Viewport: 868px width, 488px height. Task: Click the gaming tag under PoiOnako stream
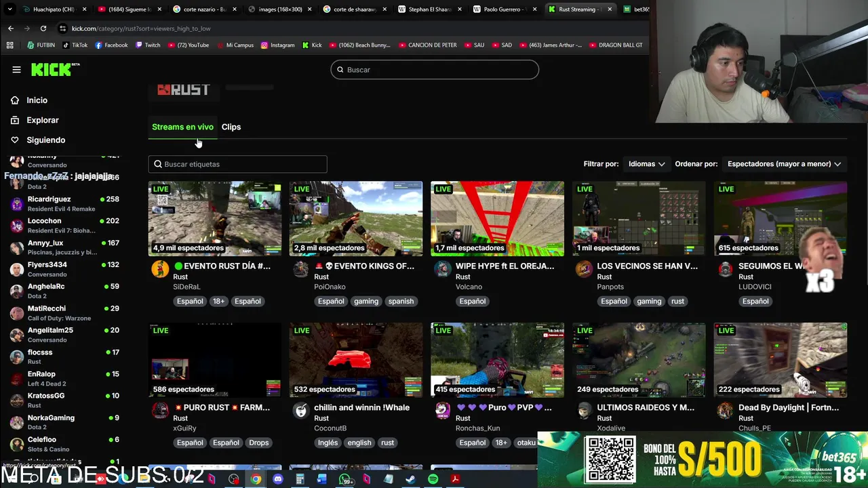coord(366,302)
